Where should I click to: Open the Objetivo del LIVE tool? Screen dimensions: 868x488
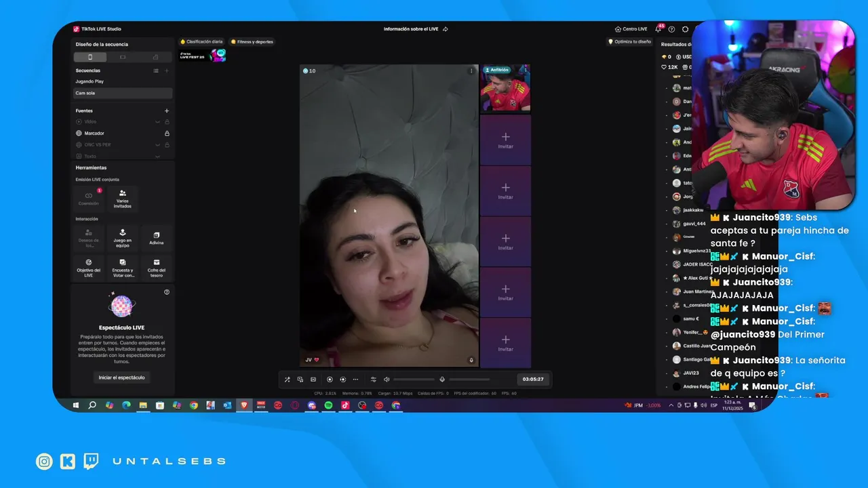click(x=88, y=268)
